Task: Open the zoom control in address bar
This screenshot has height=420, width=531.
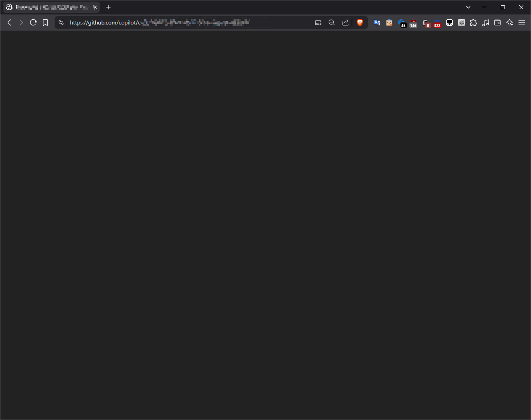Action: (332, 22)
